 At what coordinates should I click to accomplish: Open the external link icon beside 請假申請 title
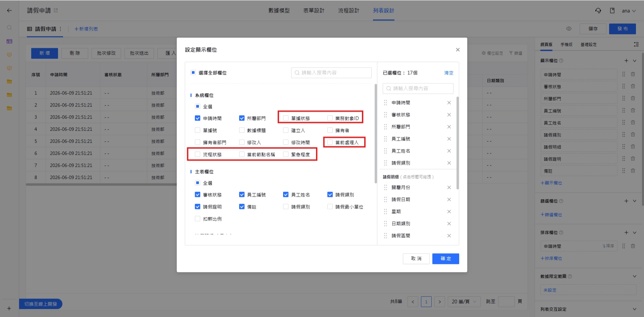(x=56, y=10)
